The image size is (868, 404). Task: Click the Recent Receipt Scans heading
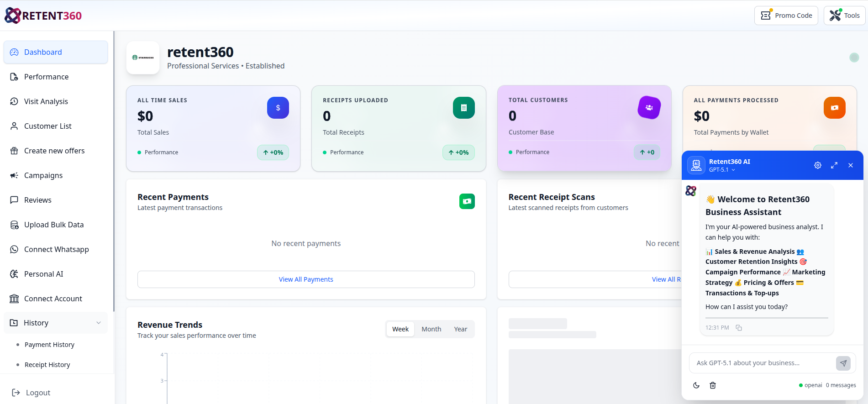click(x=552, y=197)
